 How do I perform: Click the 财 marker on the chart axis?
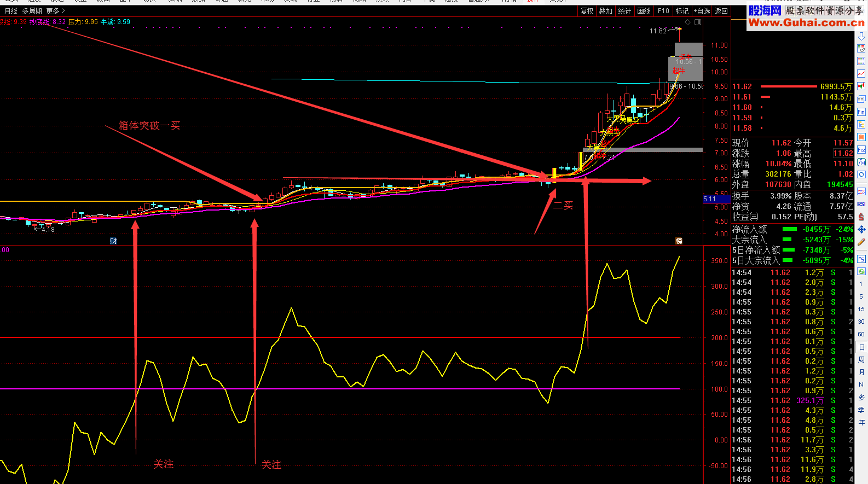113,241
